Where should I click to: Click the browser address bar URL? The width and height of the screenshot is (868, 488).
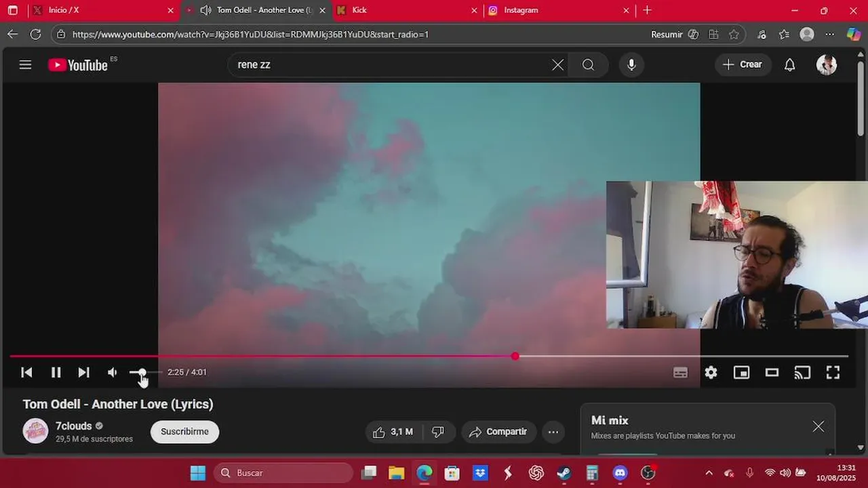pos(250,34)
